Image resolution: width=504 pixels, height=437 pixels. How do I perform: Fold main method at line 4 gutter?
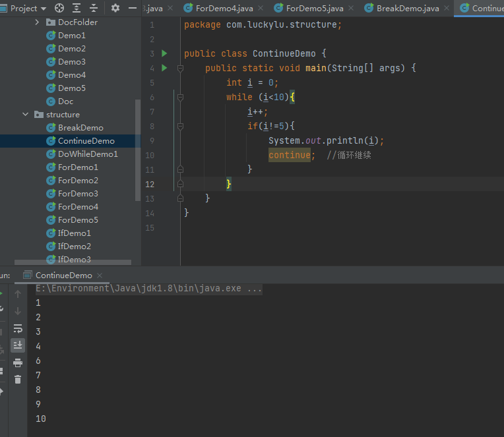point(180,68)
